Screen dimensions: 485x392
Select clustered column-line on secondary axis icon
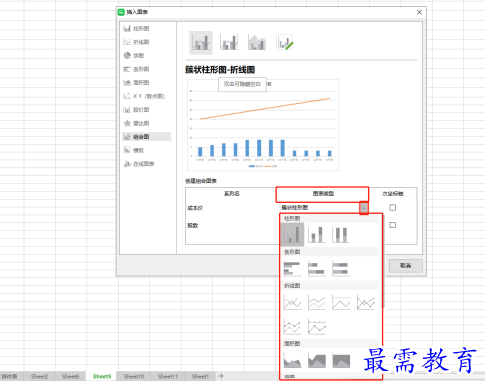pos(229,42)
